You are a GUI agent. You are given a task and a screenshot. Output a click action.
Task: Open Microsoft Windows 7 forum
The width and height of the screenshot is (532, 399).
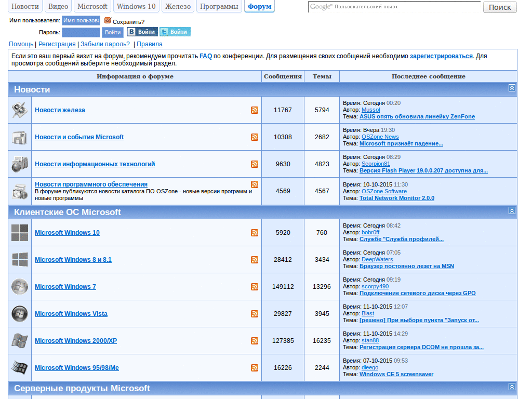tap(65, 287)
